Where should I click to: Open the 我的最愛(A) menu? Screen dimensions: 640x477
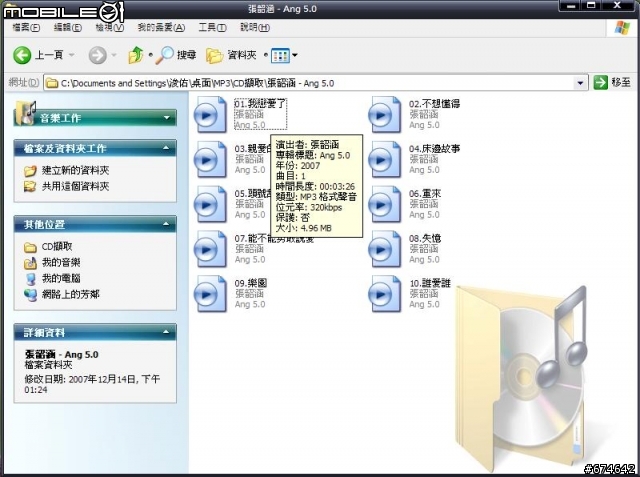tap(161, 27)
